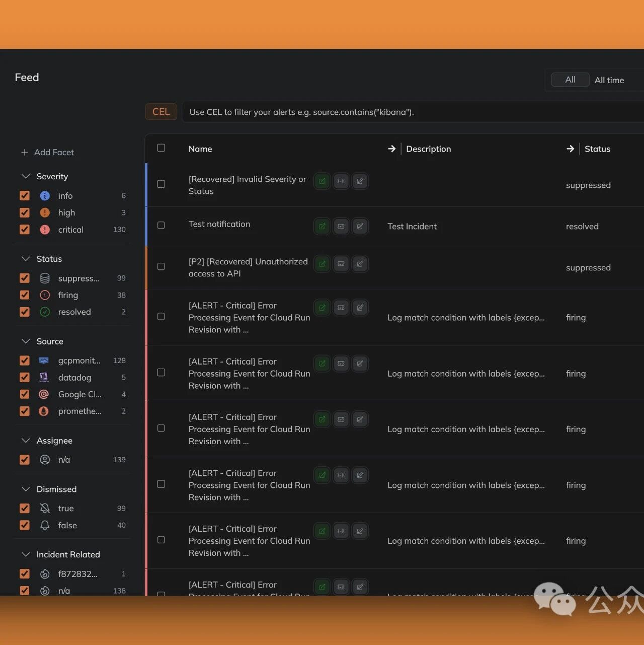
Task: Toggle the select-all checkbox in table header
Action: [161, 148]
